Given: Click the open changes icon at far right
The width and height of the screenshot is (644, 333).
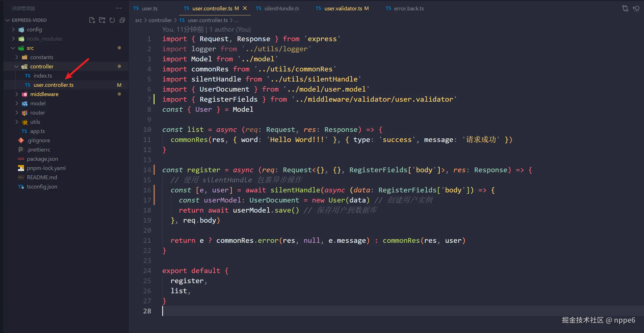Looking at the screenshot, I should 636,8.
